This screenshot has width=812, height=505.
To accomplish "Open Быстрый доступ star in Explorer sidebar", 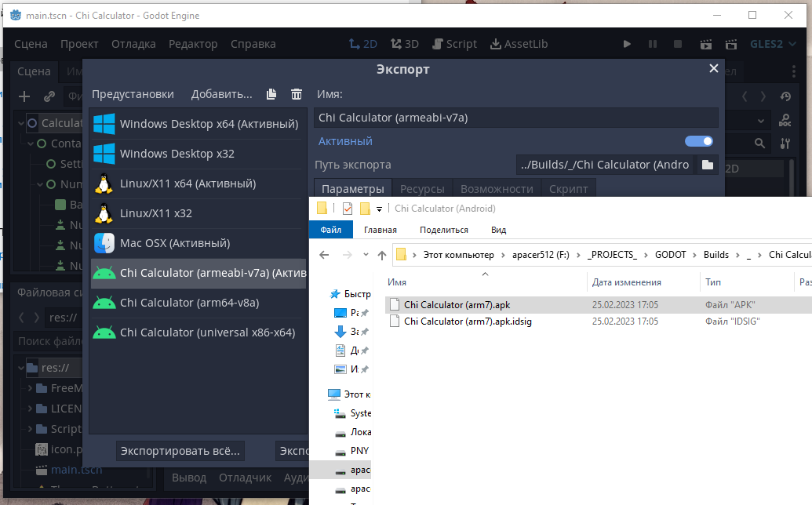I will (351, 294).
